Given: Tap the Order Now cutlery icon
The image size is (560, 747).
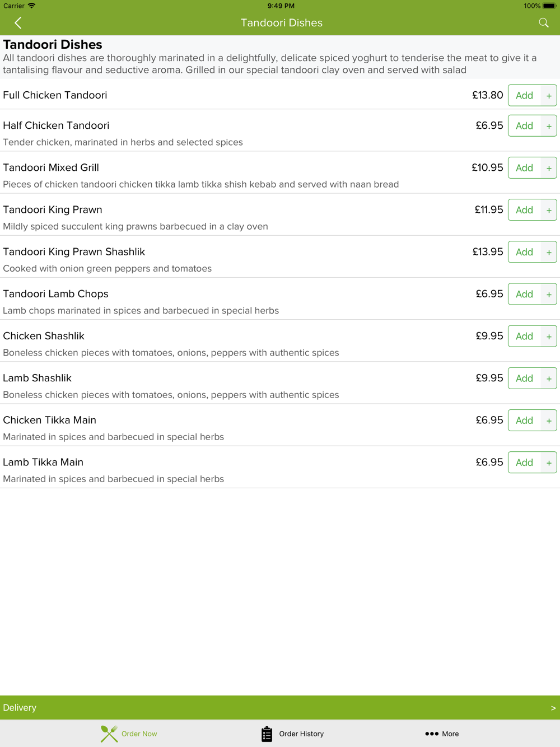Looking at the screenshot, I should pos(109,734).
